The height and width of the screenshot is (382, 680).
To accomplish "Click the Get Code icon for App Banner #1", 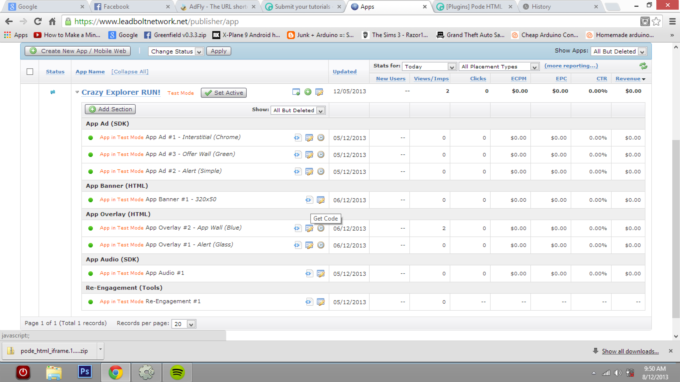I will tap(320, 200).
